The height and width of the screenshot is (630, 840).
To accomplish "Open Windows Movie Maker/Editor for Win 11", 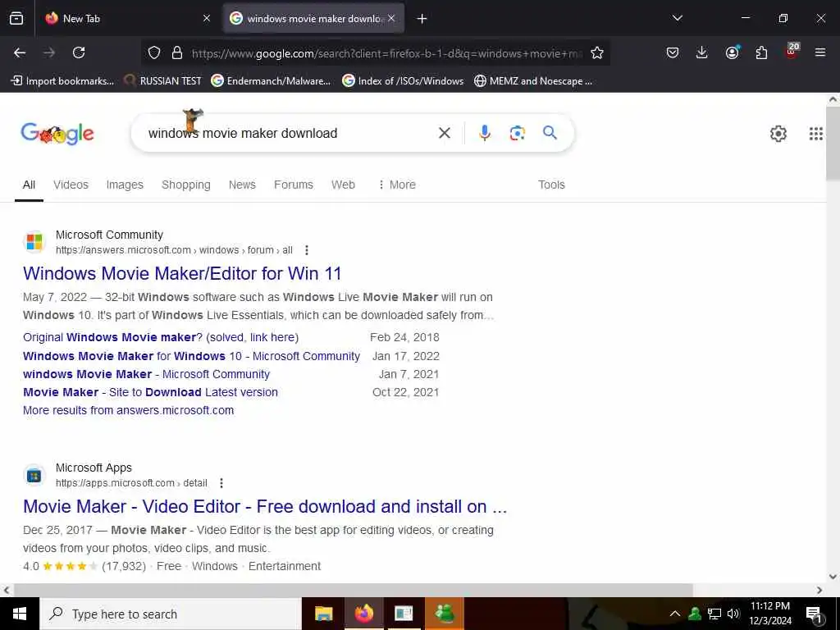I will 182,274.
